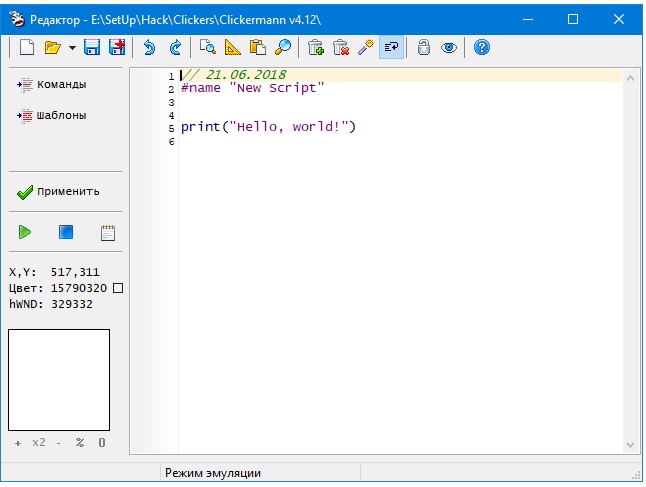646x487 pixels.
Task: Stop the script with blue square
Action: click(66, 232)
